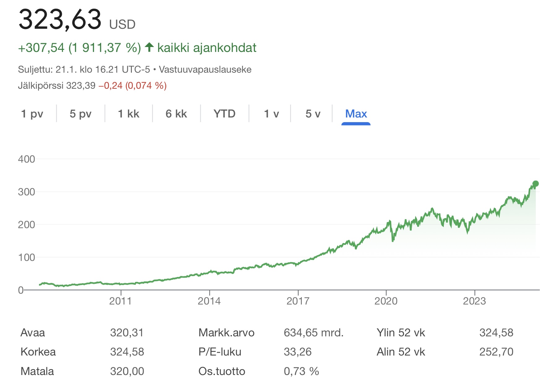Click the 2020 axis year marker
This screenshot has width=555, height=392.
386,301
